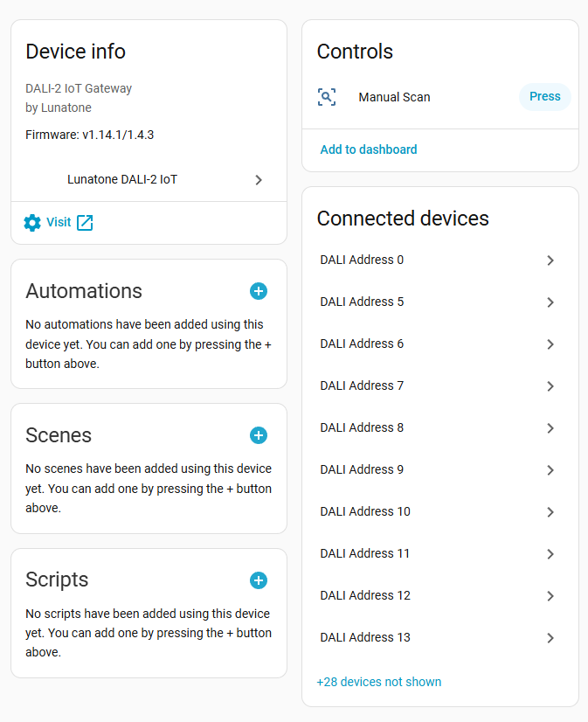This screenshot has height=722, width=588.
Task: Click the add automation plus icon
Action: (x=258, y=291)
